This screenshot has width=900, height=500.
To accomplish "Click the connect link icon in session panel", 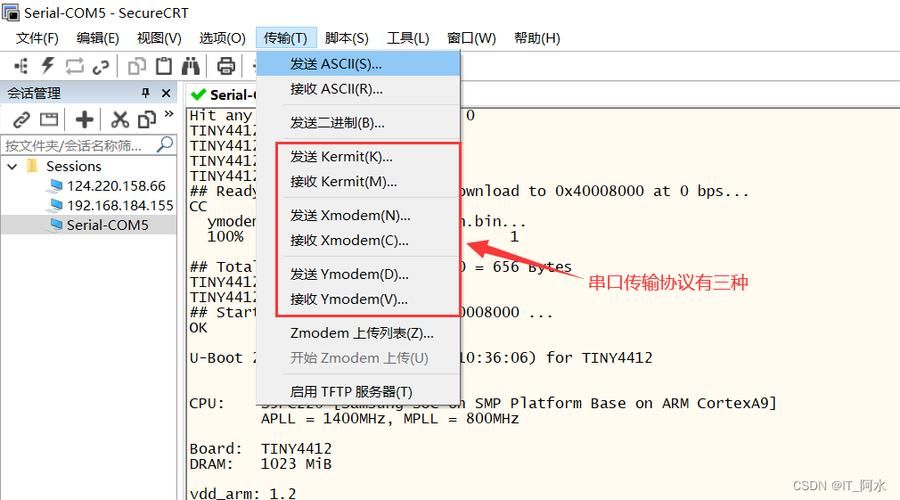I will [x=21, y=120].
